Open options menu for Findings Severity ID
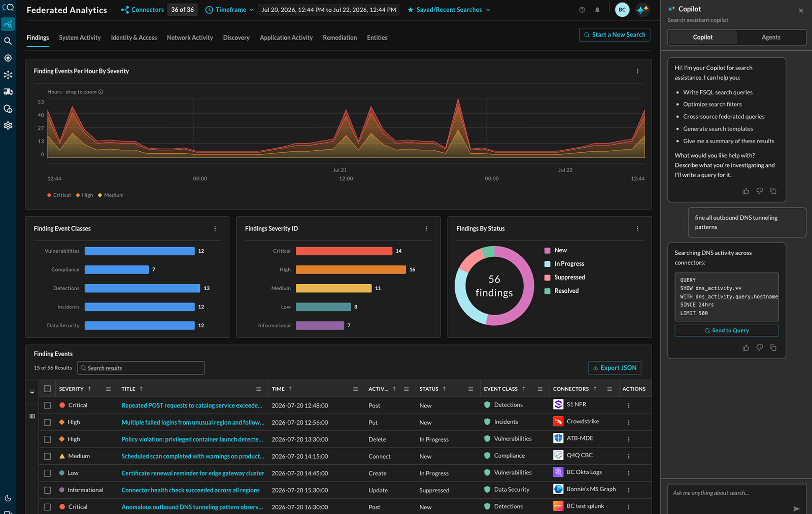 [426, 229]
